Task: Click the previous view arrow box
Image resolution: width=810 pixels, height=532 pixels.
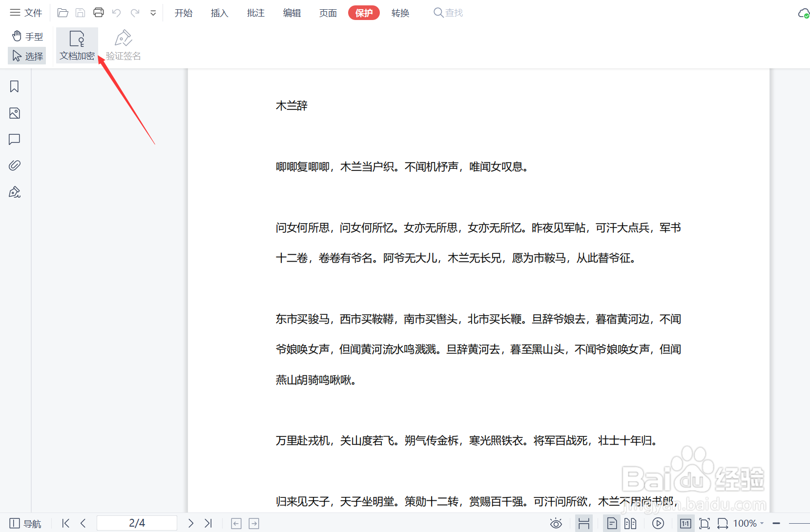Action: coord(236,524)
